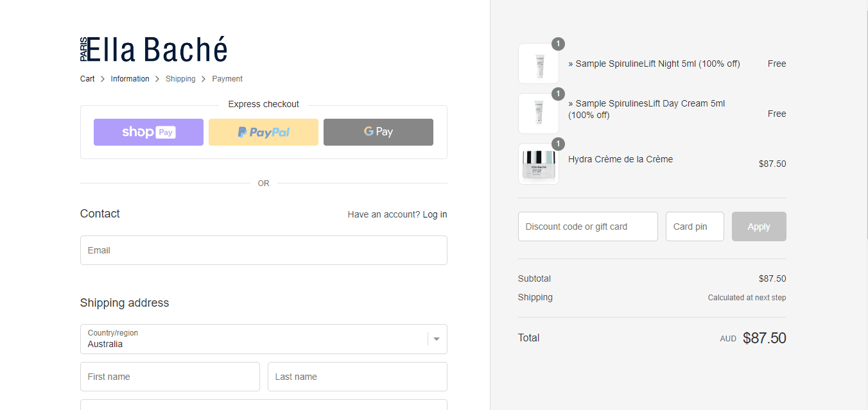Click the chevron arrow after Cart breadcrumb
The image size is (868, 410).
click(x=103, y=79)
